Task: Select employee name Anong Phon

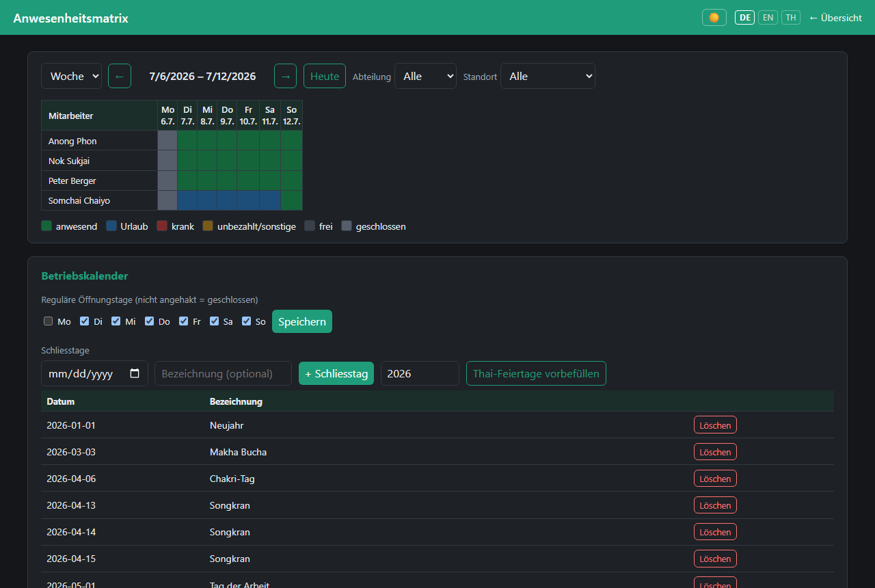Action: click(72, 141)
